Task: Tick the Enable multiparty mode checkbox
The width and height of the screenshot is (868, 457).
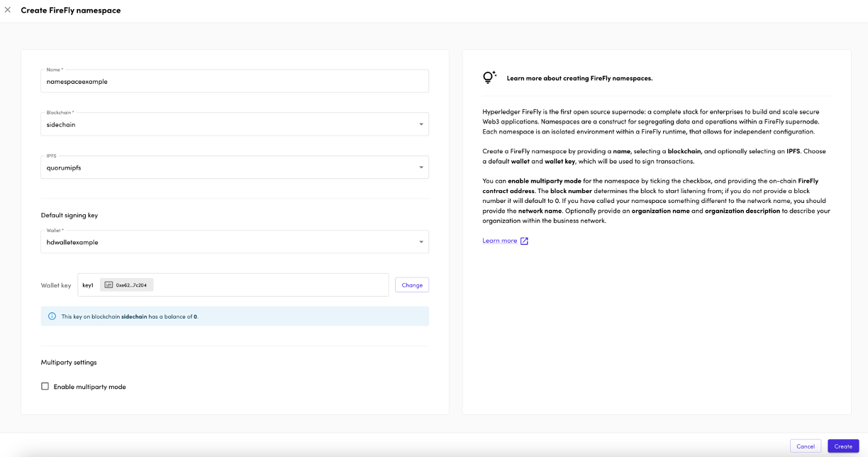Action: pos(46,386)
